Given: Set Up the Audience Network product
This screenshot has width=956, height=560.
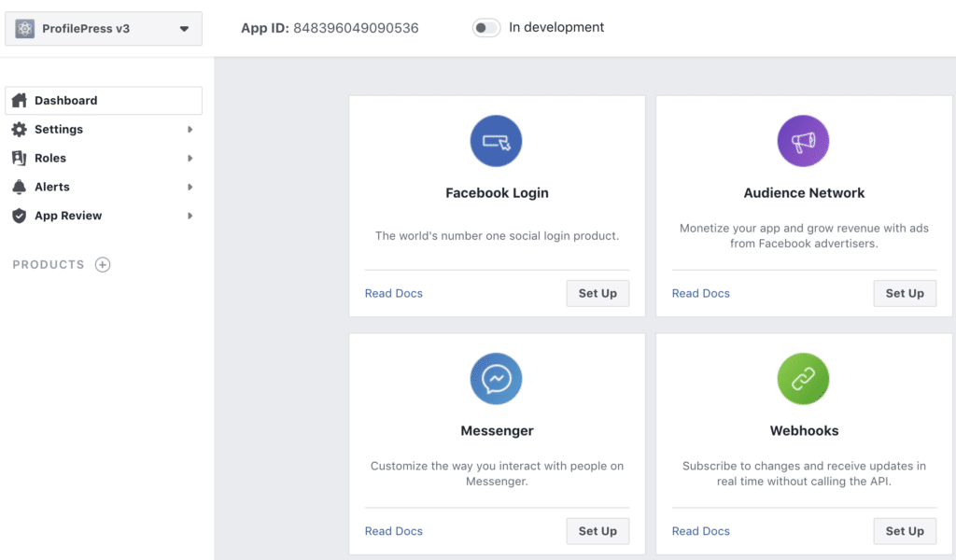Looking at the screenshot, I should 905,293.
